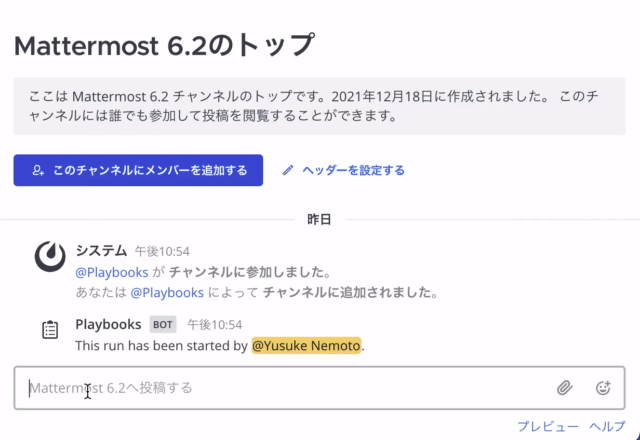
Task: Click the 昨日 date separator
Action: [319, 219]
